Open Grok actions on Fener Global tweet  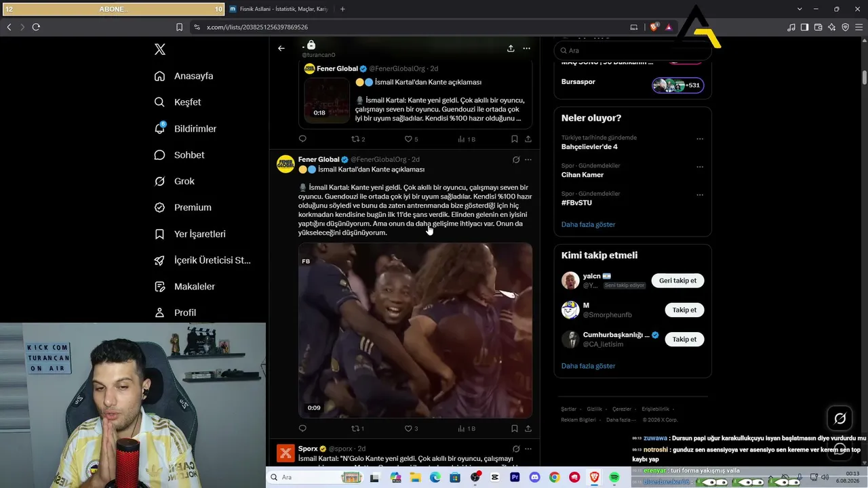click(x=516, y=160)
